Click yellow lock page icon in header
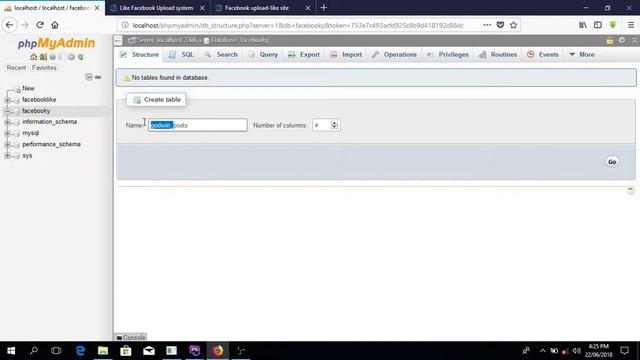The height and width of the screenshot is (360, 640). point(609,40)
